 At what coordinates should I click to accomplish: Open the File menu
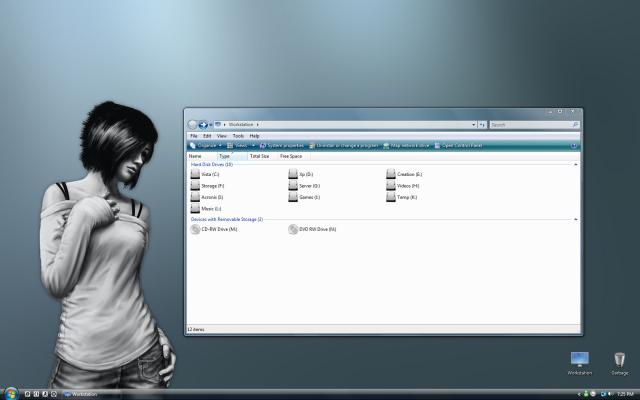tap(194, 136)
